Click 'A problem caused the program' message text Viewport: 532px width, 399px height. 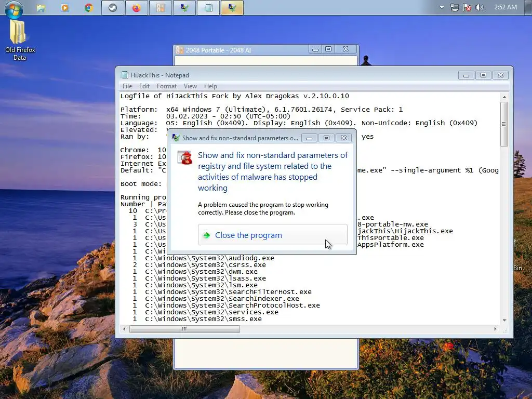pyautogui.click(x=263, y=209)
